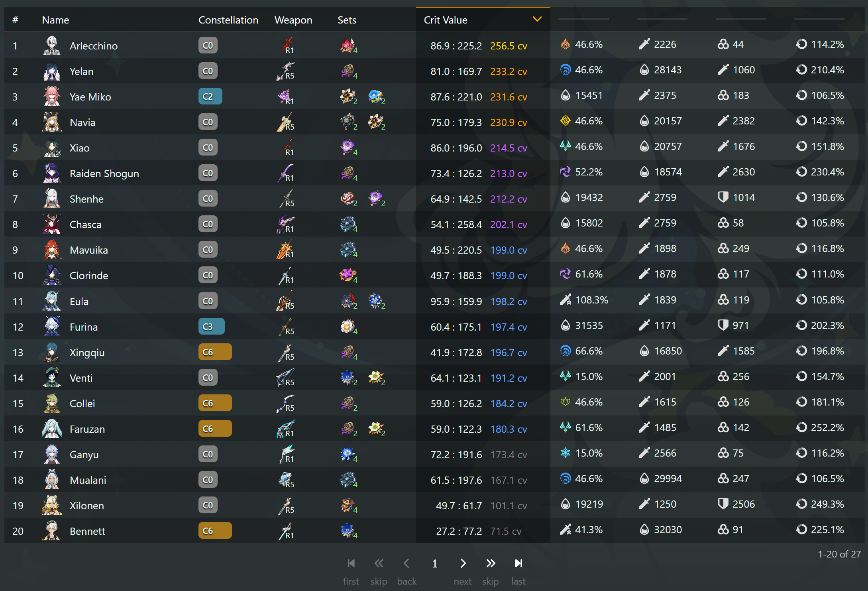Click Xingqiu's sword weapon icon

pyautogui.click(x=286, y=352)
